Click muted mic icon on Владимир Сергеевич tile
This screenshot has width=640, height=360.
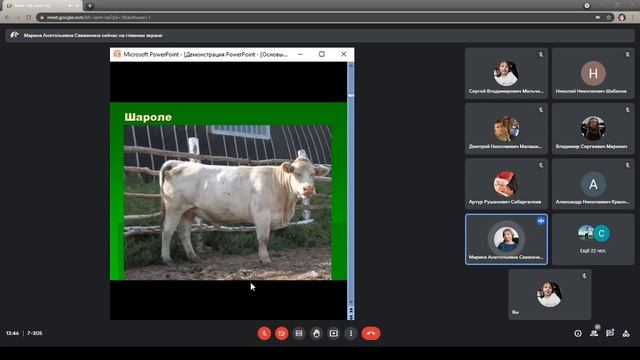(x=627, y=110)
